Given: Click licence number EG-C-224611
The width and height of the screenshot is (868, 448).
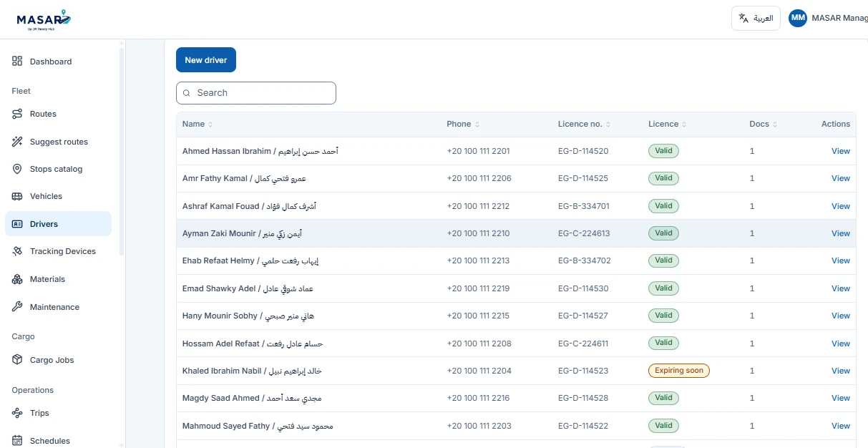Looking at the screenshot, I should 583,344.
